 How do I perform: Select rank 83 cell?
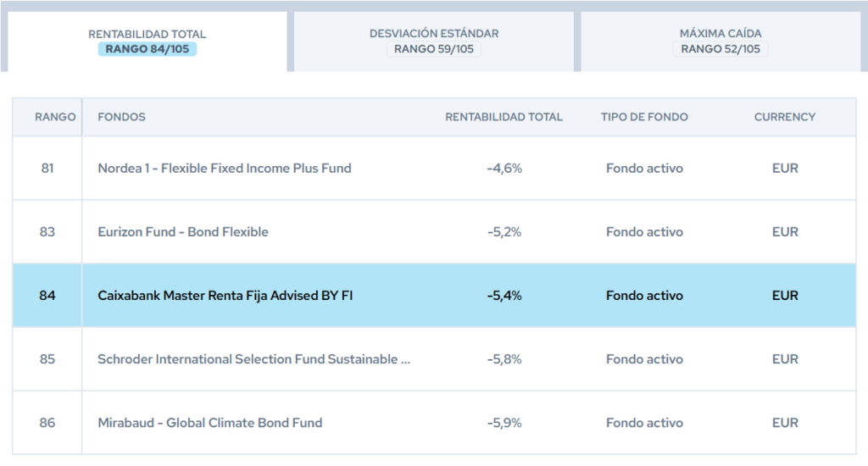coord(47,232)
